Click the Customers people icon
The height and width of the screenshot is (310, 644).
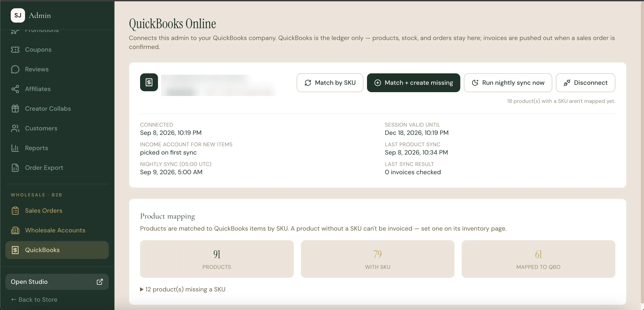pyautogui.click(x=15, y=128)
